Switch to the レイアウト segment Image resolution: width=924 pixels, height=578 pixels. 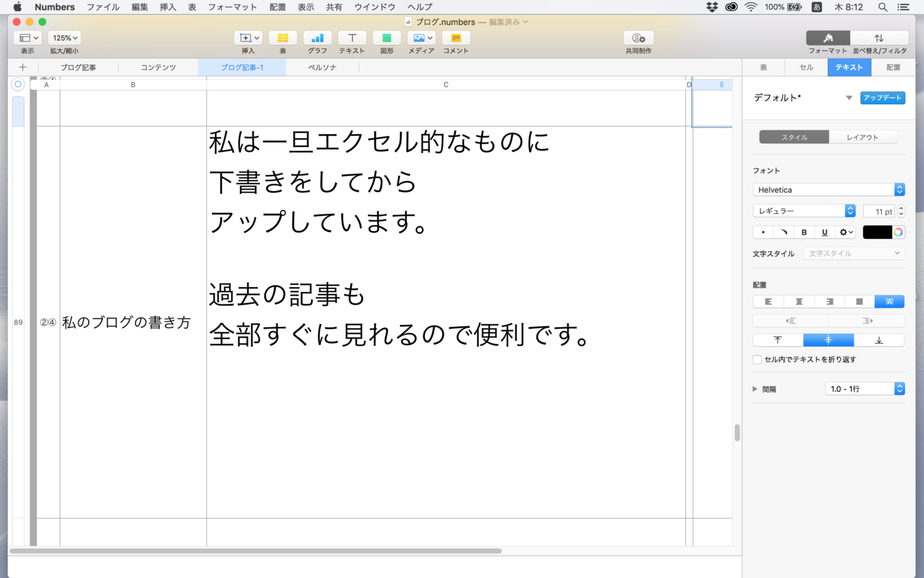coord(862,137)
